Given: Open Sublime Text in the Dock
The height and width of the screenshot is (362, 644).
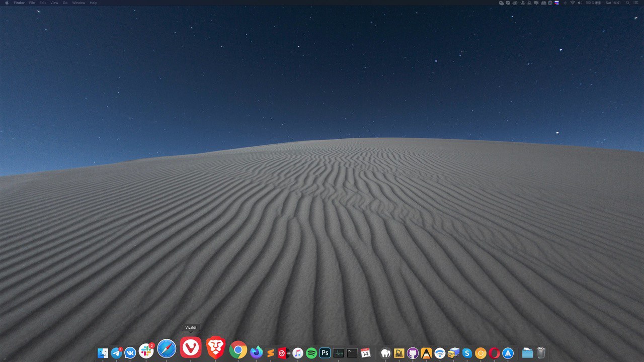Looking at the screenshot, I should point(270,353).
